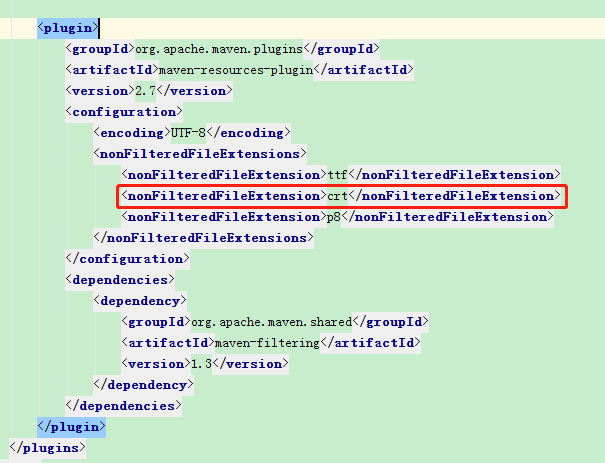Viewport: 605px width, 463px height.
Task: Select the org.apache.maven.shared groupId value
Action: [x=272, y=322]
